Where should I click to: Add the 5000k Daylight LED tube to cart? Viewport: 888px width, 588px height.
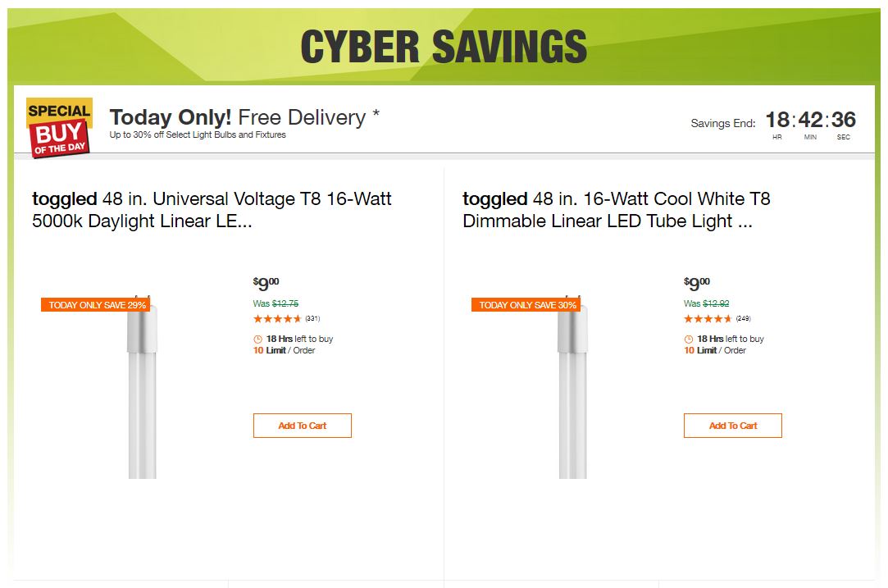click(x=302, y=426)
